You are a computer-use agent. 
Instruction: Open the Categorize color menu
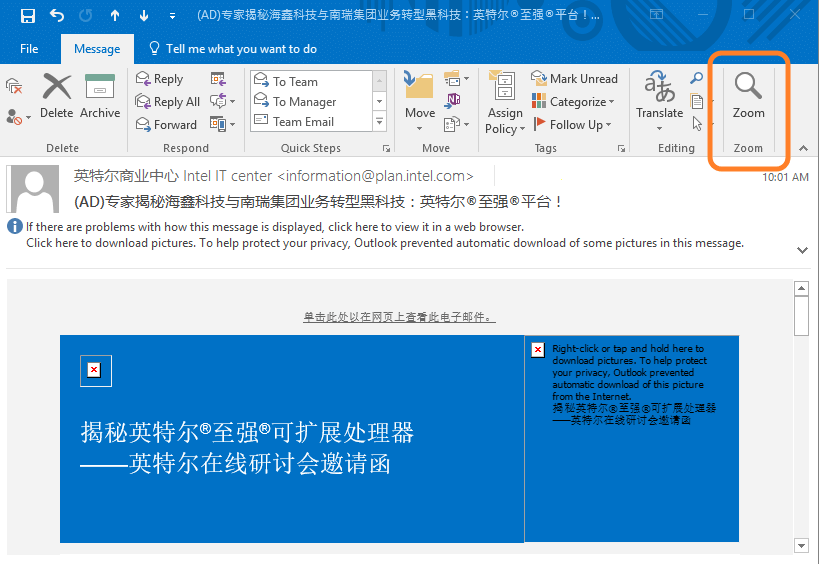coord(573,102)
